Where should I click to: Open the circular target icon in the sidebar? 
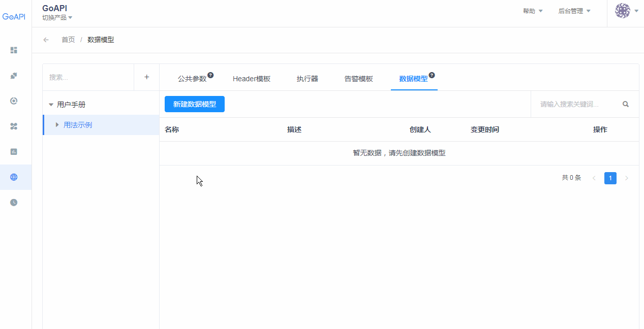14,101
